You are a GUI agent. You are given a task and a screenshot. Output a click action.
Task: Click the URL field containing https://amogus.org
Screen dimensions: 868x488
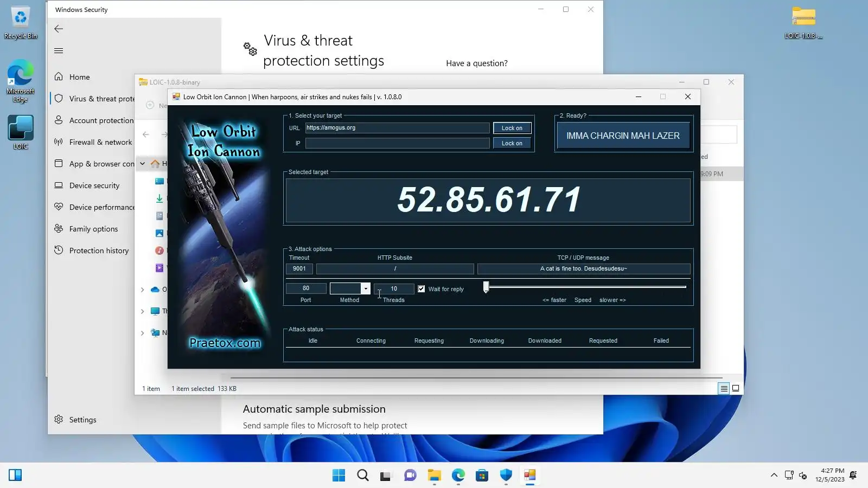[397, 128]
